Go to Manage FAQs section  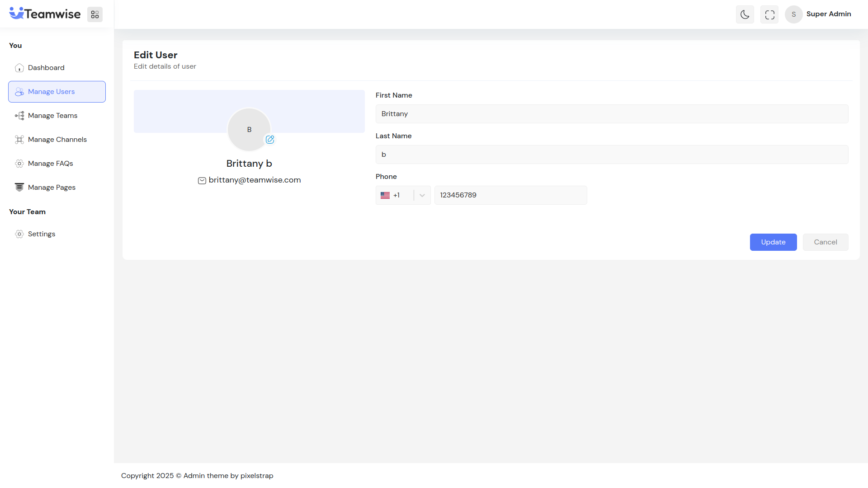50,164
